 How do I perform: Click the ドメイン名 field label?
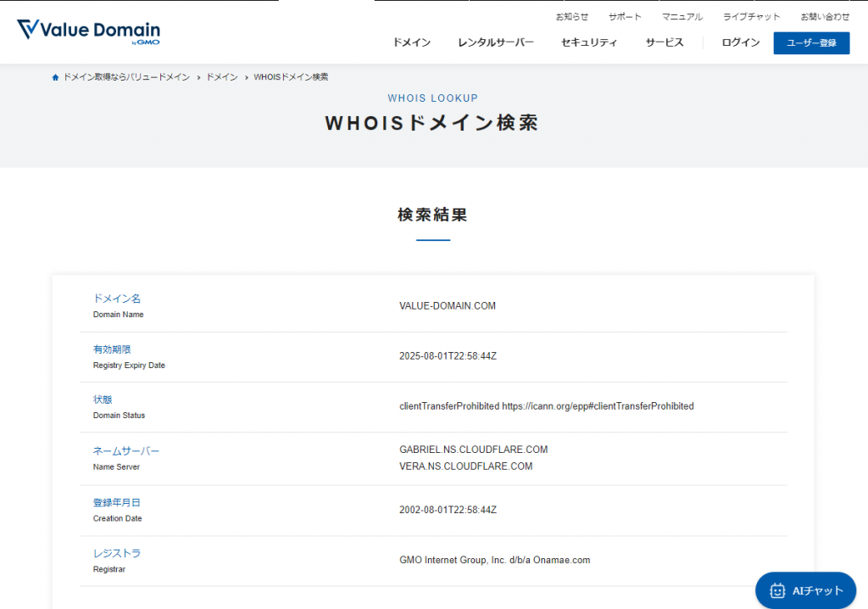(117, 299)
